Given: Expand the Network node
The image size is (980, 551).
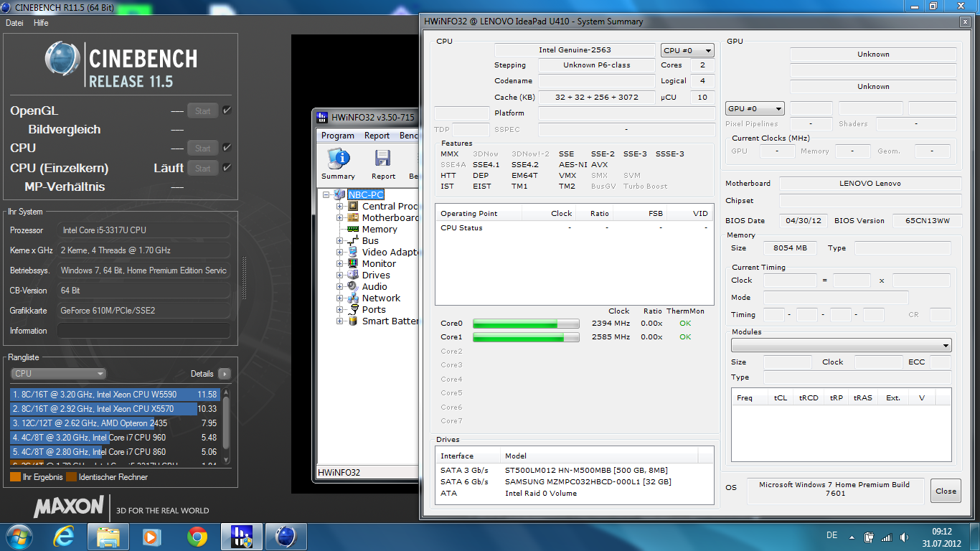Looking at the screenshot, I should click(340, 298).
